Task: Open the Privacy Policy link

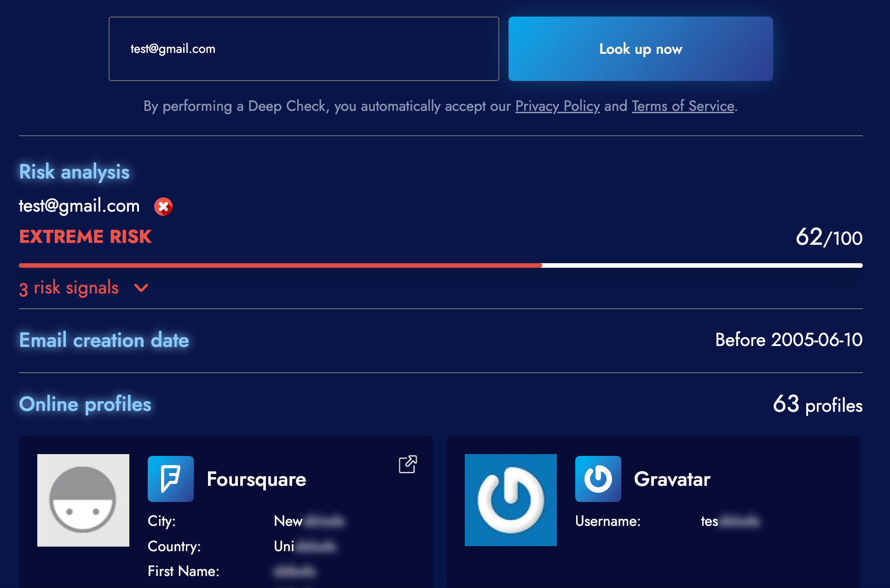Action: click(x=557, y=106)
